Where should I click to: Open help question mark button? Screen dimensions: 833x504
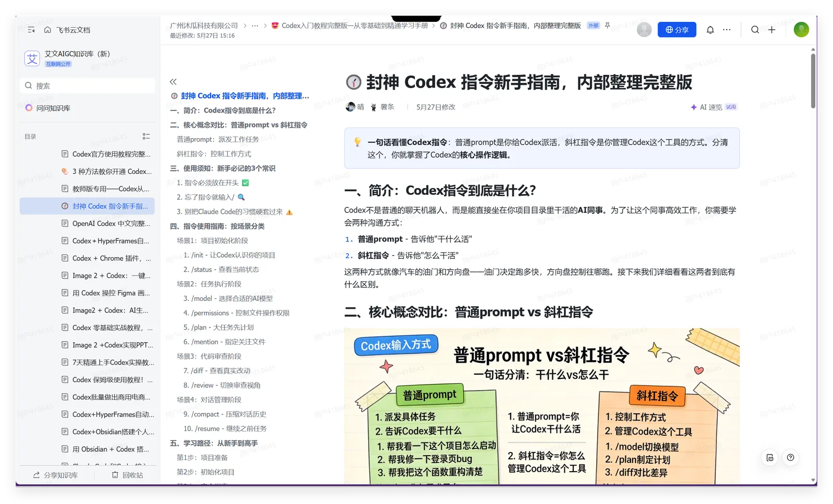(x=790, y=458)
